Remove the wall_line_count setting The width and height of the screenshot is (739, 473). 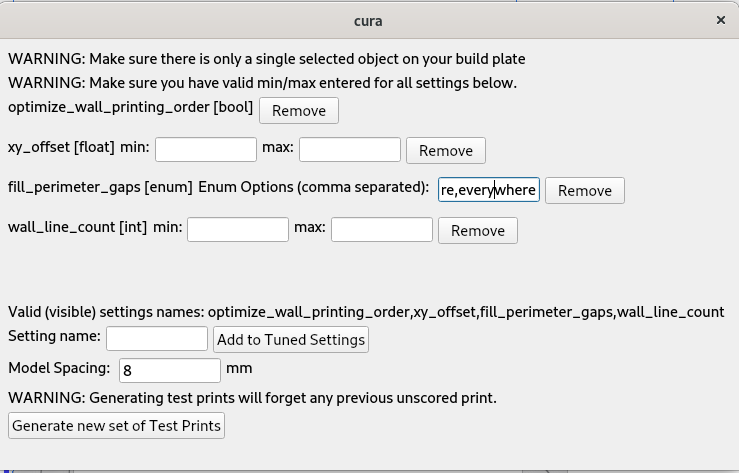tap(477, 230)
